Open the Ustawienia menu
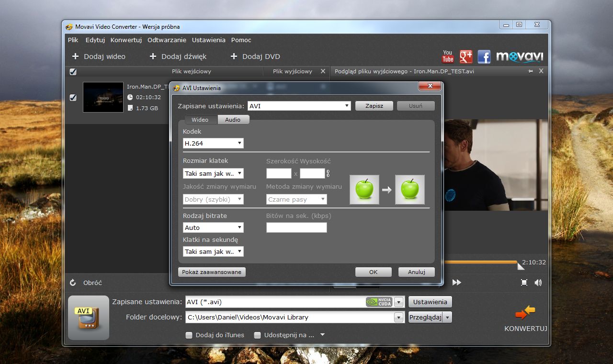 pyautogui.click(x=208, y=40)
